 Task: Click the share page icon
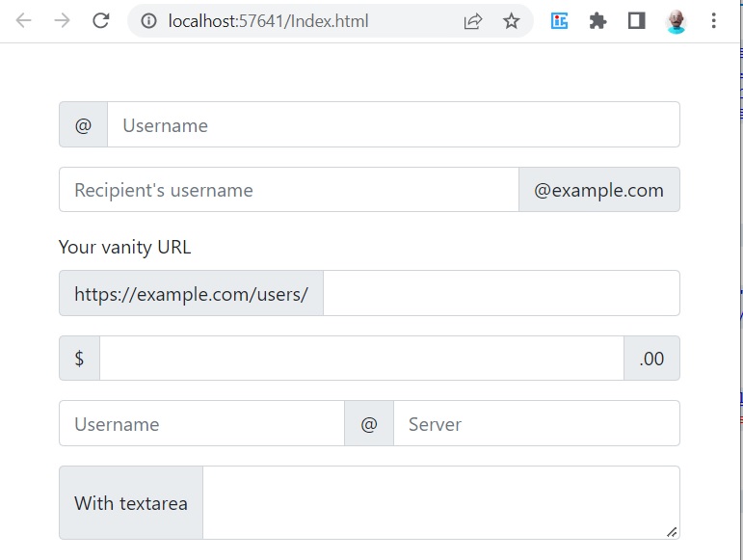(x=472, y=21)
